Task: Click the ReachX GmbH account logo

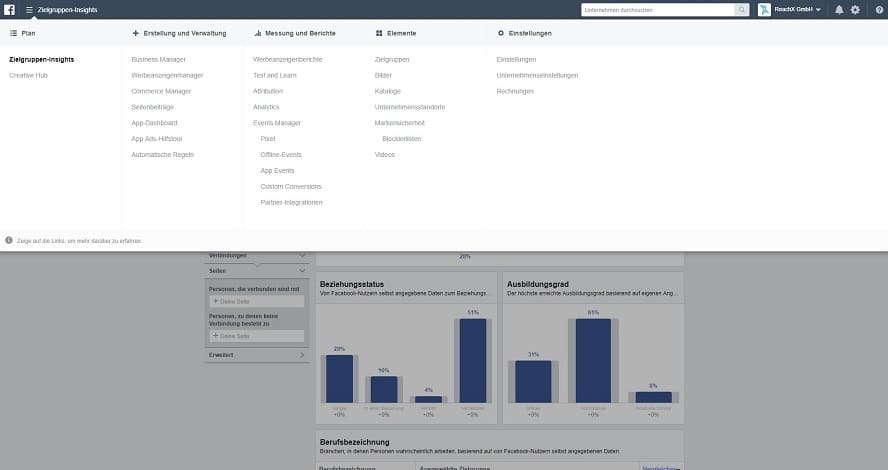Action: pyautogui.click(x=765, y=10)
